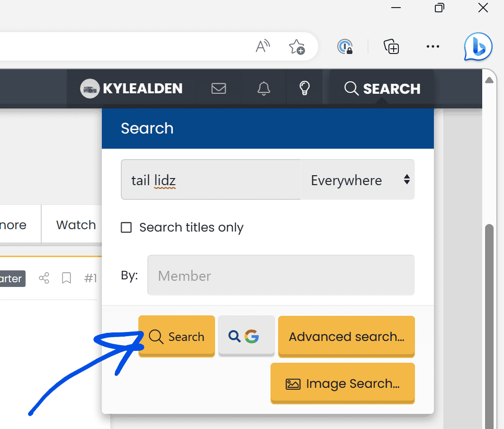Screen dimensions: 504x429
Task: Click the share icon next to bookmark
Action: tap(44, 278)
